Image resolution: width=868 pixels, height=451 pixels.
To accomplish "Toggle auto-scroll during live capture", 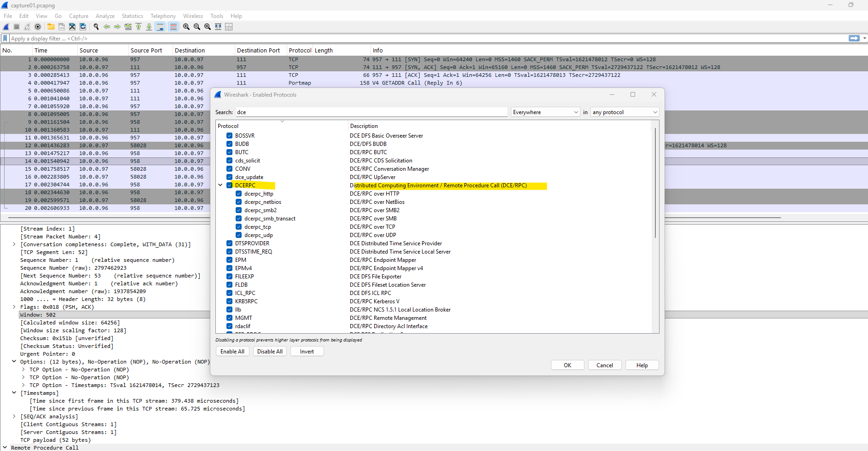I will point(160,27).
